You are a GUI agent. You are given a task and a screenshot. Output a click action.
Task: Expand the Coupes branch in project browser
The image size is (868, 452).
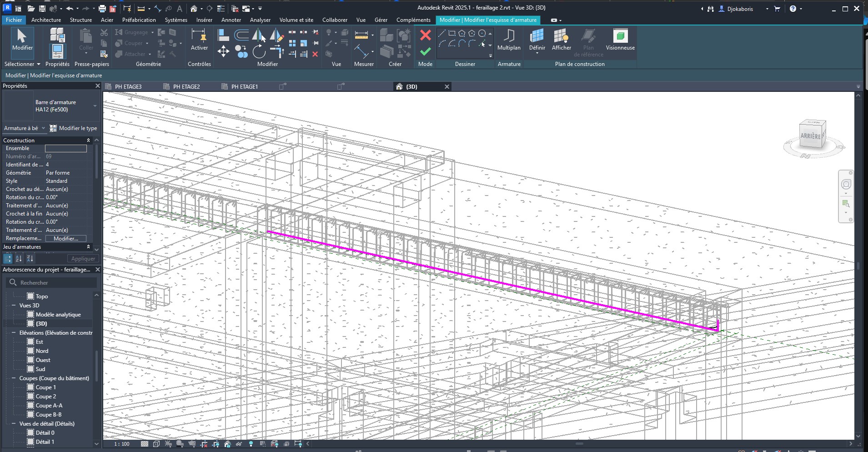click(x=14, y=378)
